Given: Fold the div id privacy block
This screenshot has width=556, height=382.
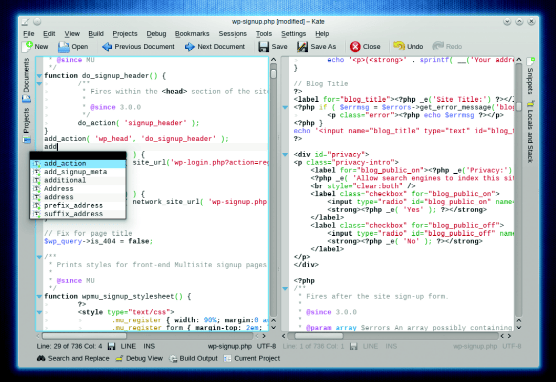Looking at the screenshot, I should coord(285,154).
